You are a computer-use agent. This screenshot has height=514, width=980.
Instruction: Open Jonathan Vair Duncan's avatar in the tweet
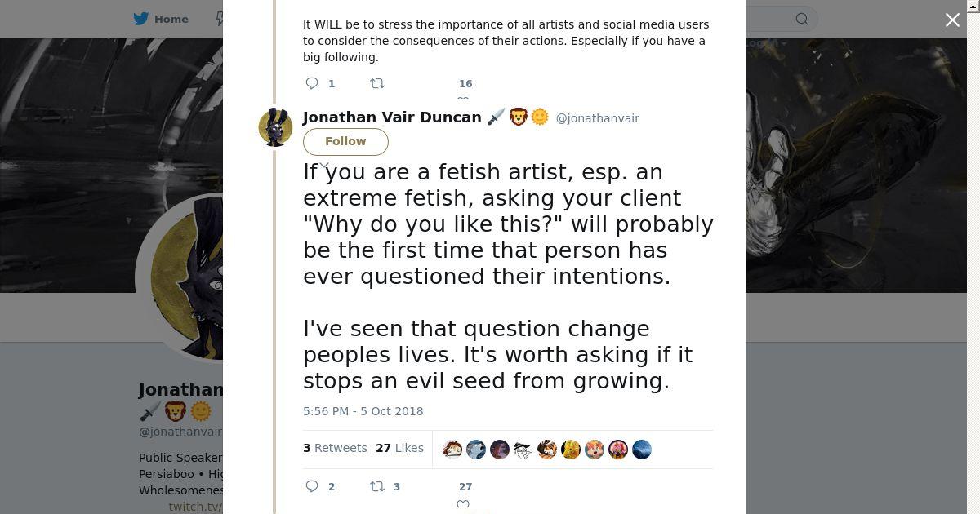(275, 126)
